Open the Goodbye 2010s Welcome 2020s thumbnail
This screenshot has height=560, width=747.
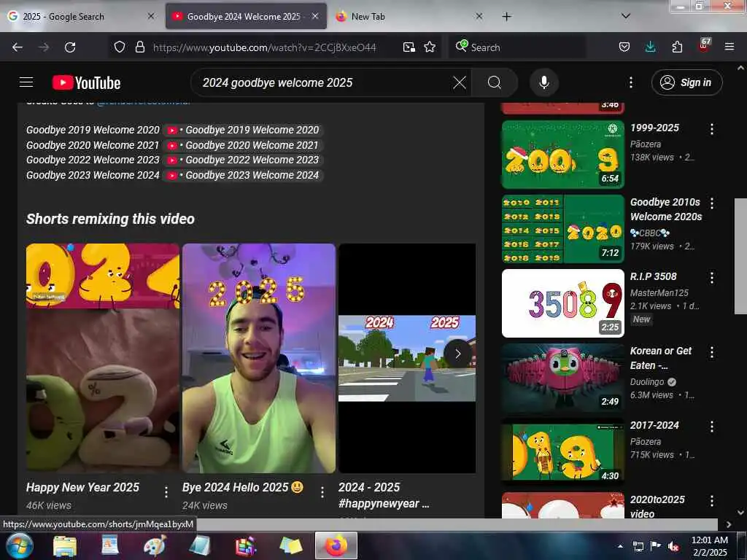pyautogui.click(x=562, y=228)
